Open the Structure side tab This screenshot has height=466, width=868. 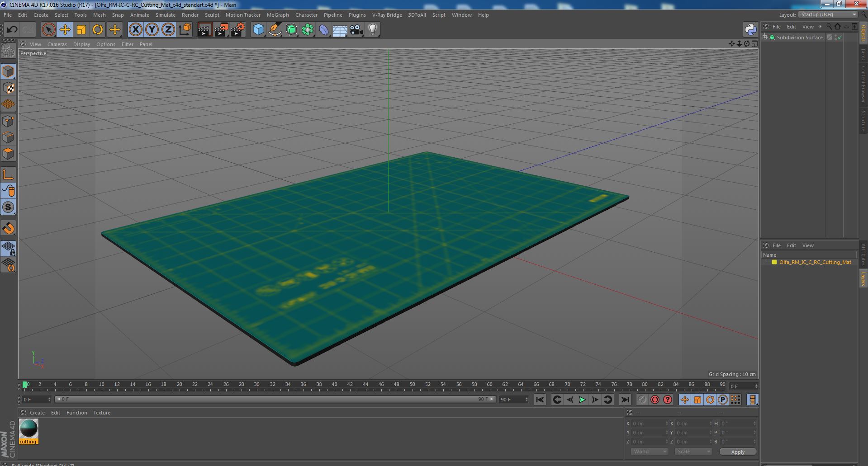[863, 121]
